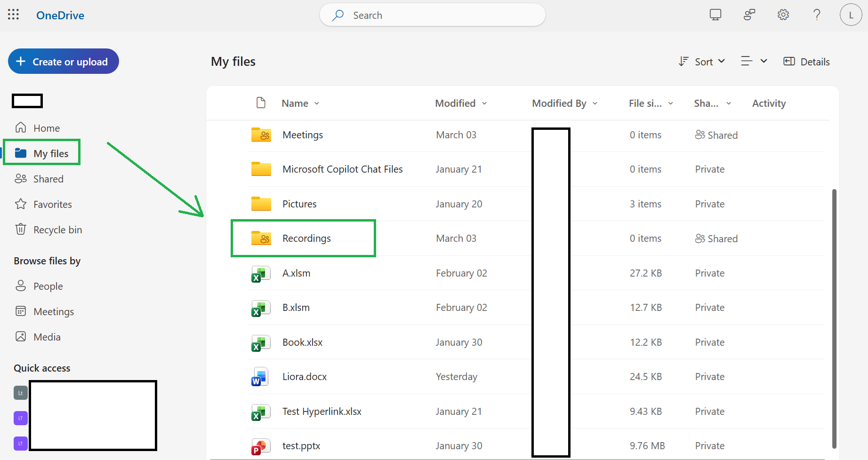The image size is (868, 460).
Task: Browse files by Media
Action: click(38, 337)
